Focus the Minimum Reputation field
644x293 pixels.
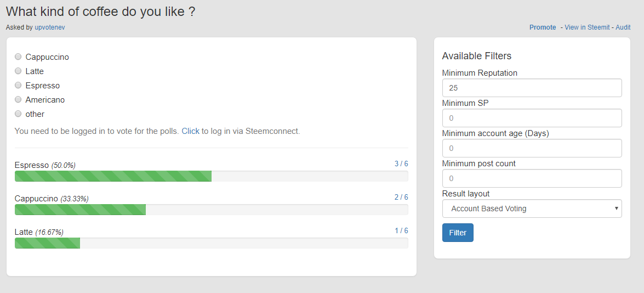click(531, 88)
